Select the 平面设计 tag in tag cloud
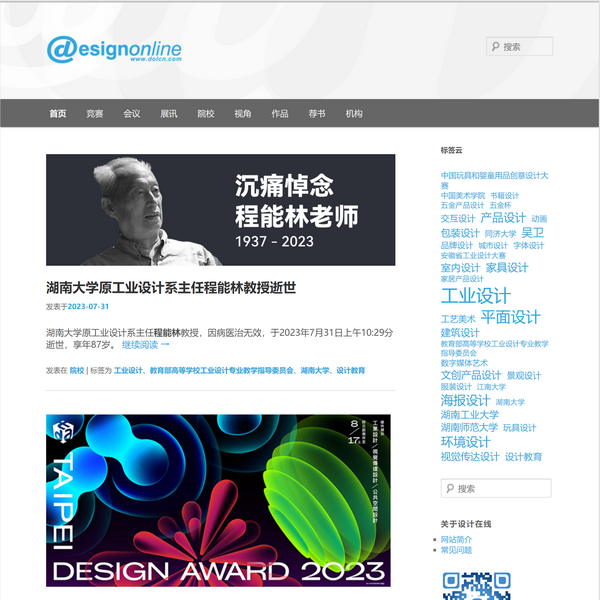Viewport: 600px width, 600px height. 510,317
